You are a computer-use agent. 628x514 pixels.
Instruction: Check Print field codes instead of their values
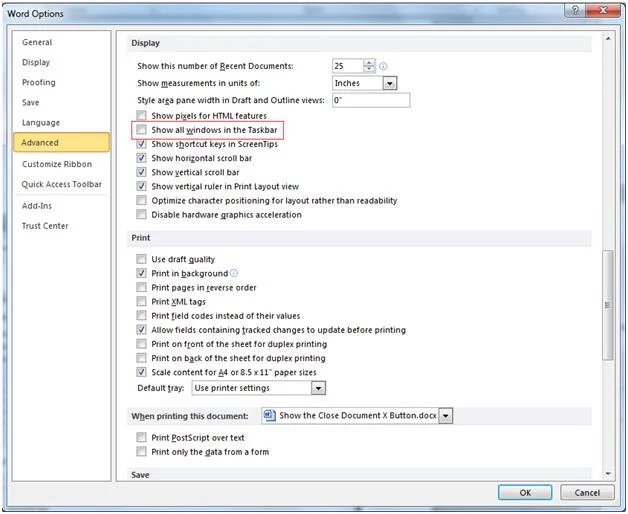[x=141, y=315]
